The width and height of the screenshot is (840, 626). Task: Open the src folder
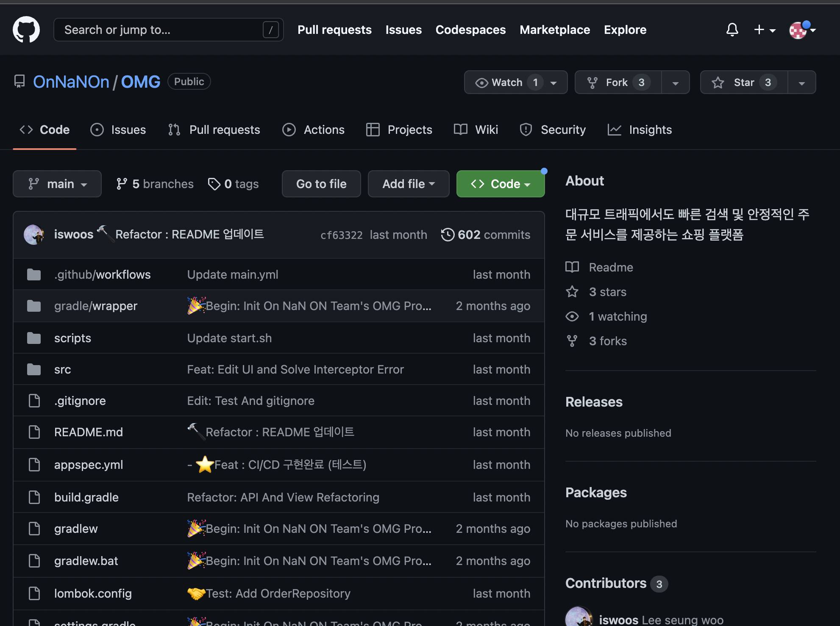click(62, 369)
